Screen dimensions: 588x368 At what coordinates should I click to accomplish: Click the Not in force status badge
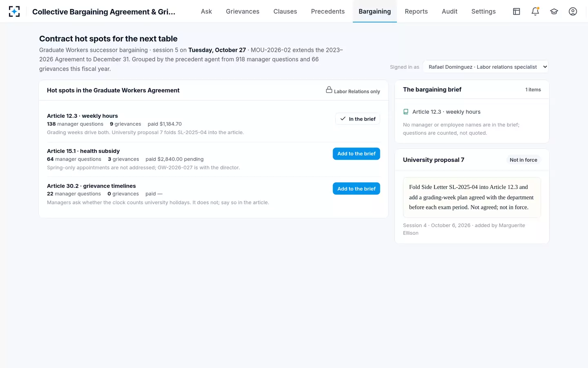coord(523,160)
